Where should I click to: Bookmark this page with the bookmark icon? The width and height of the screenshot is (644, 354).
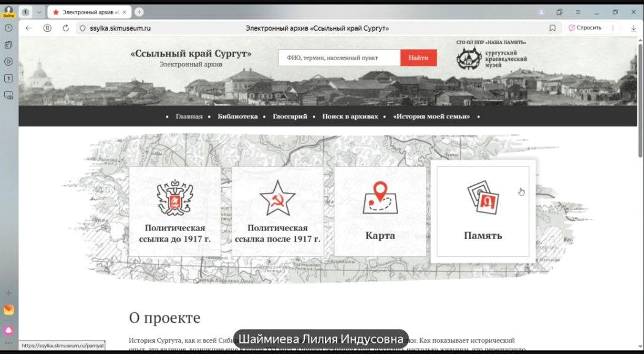pyautogui.click(x=552, y=28)
